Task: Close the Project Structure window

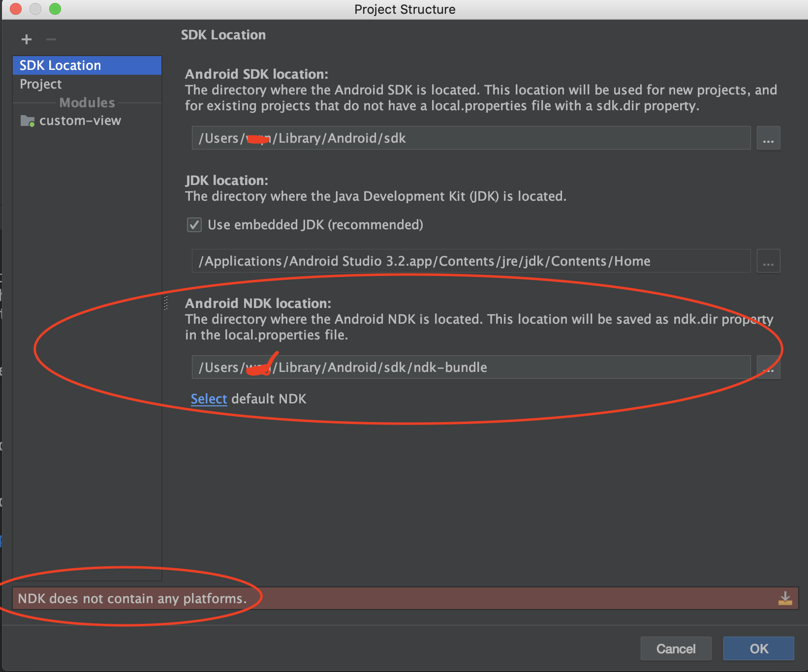Action: pos(16,9)
